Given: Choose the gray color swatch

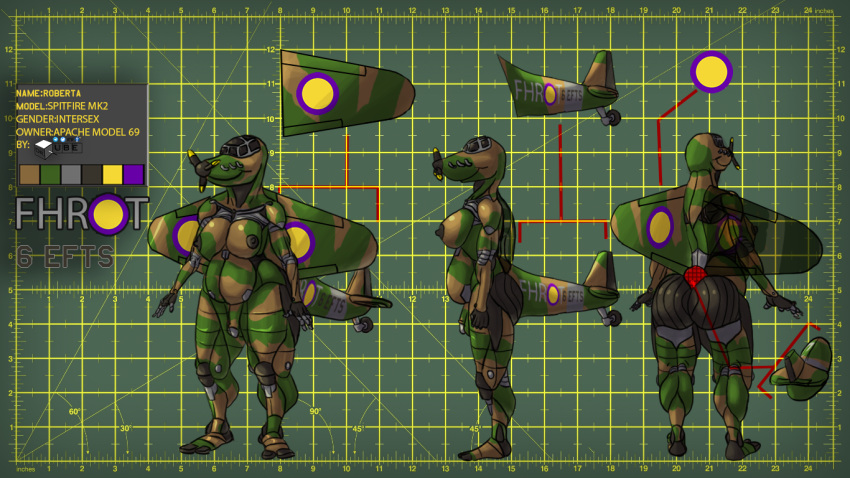Looking at the screenshot, I should click(x=70, y=174).
